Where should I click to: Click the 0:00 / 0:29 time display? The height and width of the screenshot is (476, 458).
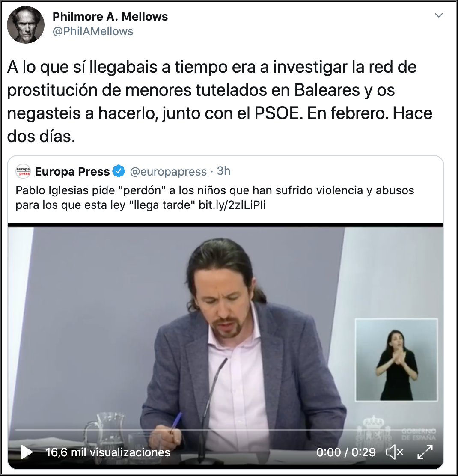click(346, 452)
